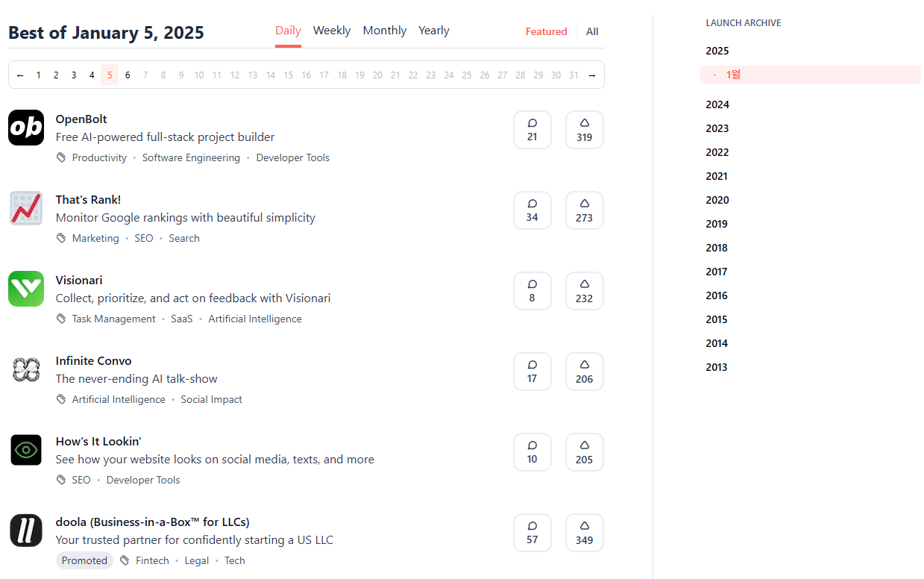Select 1월 month in archive
This screenshot has width=924, height=579.
point(810,75)
